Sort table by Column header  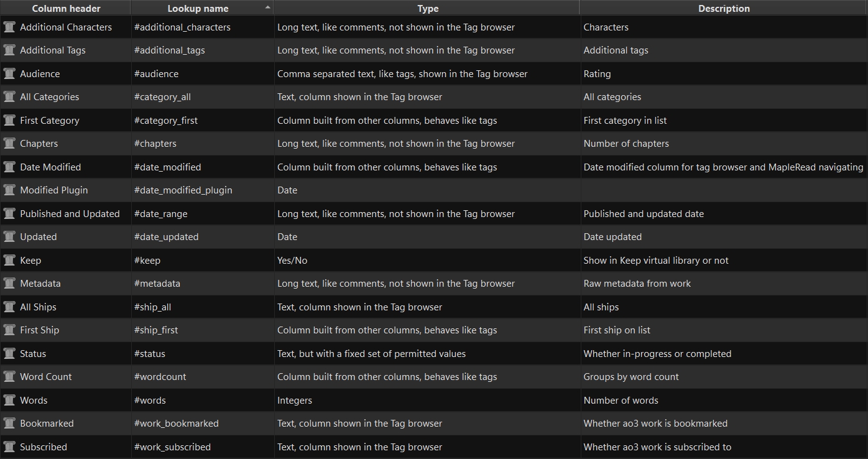[x=66, y=9]
